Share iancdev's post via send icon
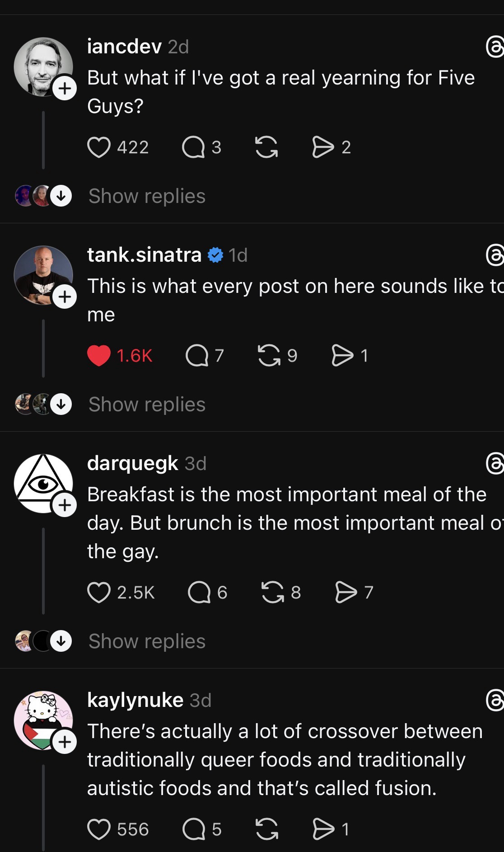The width and height of the screenshot is (504, 852). pyautogui.click(x=322, y=147)
